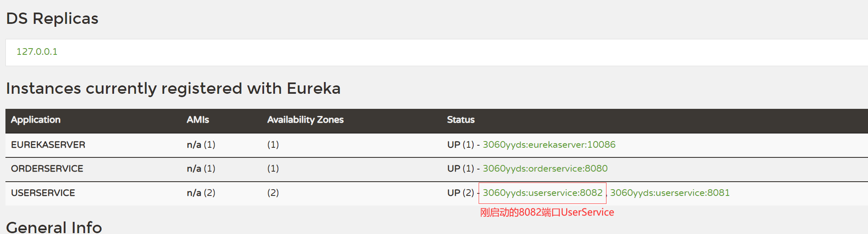
Task: Open the orderservice:8080 instance link
Action: point(545,168)
